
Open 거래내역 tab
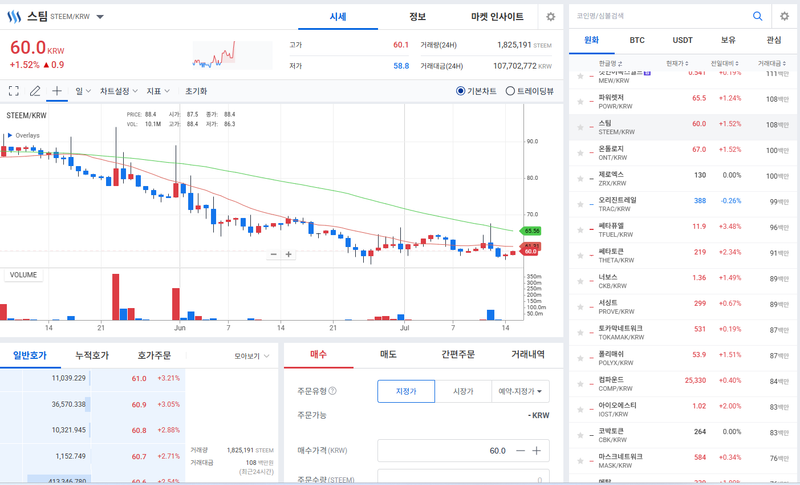click(528, 354)
